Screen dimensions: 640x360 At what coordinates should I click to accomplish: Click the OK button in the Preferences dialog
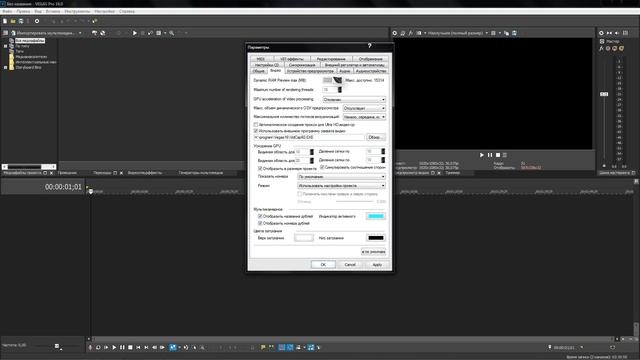[x=323, y=264]
